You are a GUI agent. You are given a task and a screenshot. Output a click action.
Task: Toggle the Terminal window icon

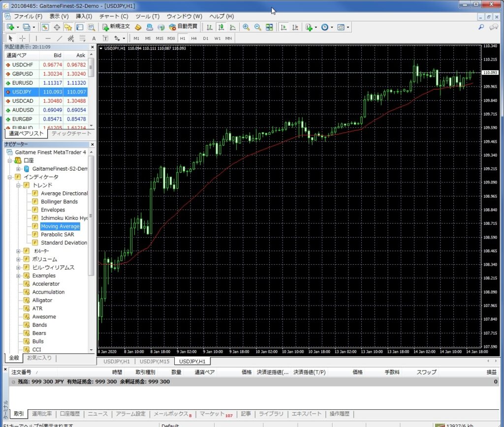(79, 27)
